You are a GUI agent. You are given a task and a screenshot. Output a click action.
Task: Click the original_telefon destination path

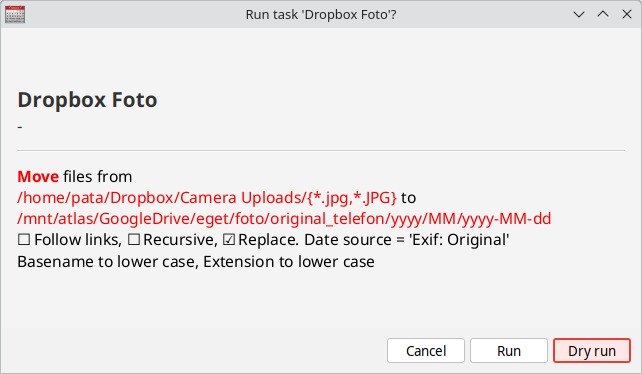pyautogui.click(x=284, y=219)
